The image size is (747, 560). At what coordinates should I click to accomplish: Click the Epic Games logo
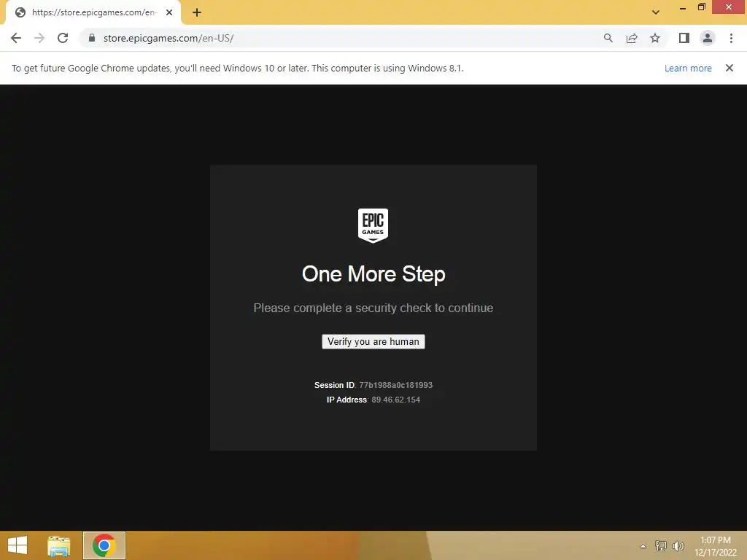pyautogui.click(x=373, y=226)
